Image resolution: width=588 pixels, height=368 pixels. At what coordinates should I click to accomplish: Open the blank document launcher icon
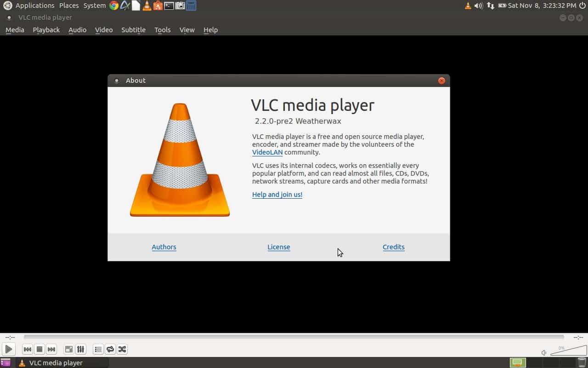click(136, 6)
